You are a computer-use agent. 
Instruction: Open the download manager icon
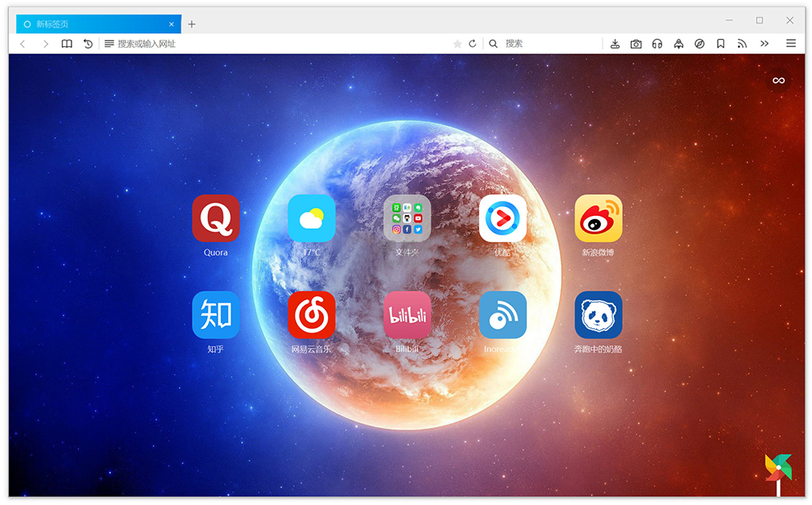coord(615,44)
